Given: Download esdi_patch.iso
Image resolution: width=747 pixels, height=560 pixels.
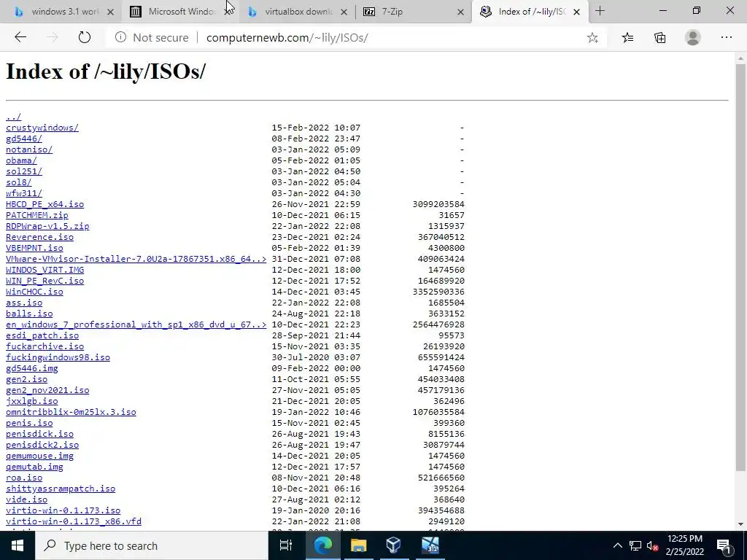Looking at the screenshot, I should pyautogui.click(x=42, y=335).
